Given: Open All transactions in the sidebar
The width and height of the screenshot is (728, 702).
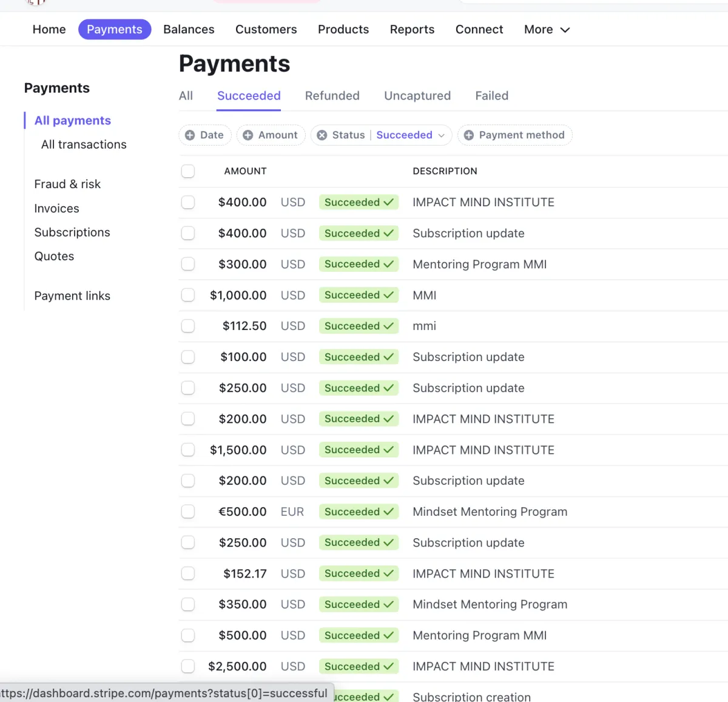Looking at the screenshot, I should [x=84, y=144].
